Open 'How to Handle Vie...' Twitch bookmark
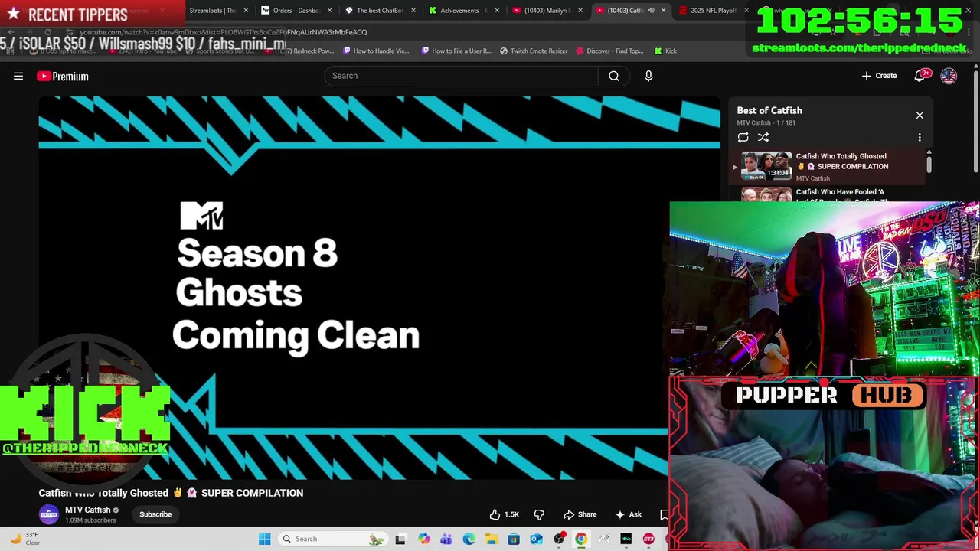 click(376, 51)
